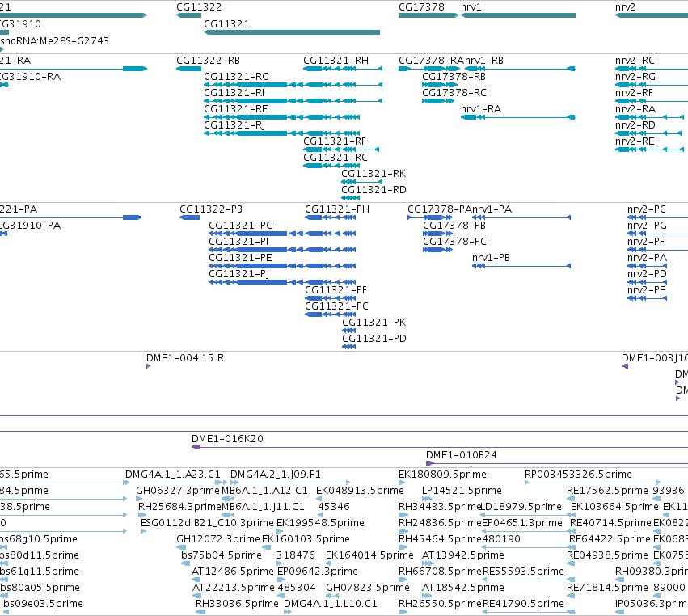Click transcript CG11321-RF
This screenshot has height=616, width=688.
pos(335,141)
